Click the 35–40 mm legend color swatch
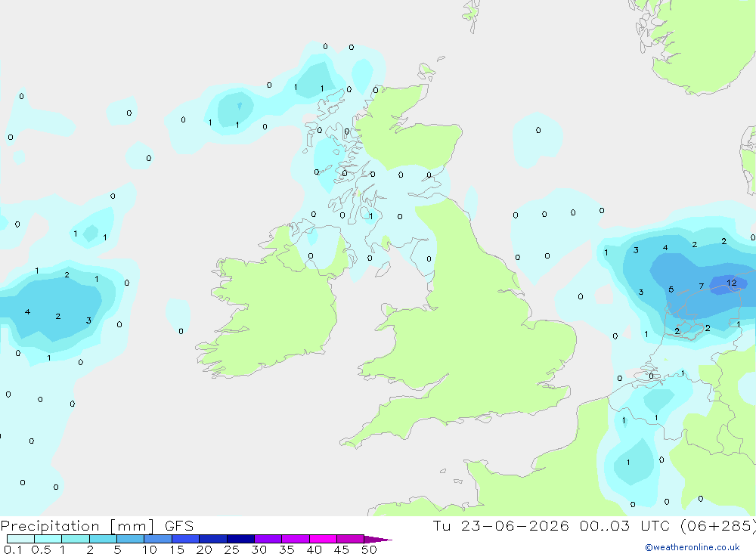Screen dimensions: 756x554 click(x=296, y=539)
